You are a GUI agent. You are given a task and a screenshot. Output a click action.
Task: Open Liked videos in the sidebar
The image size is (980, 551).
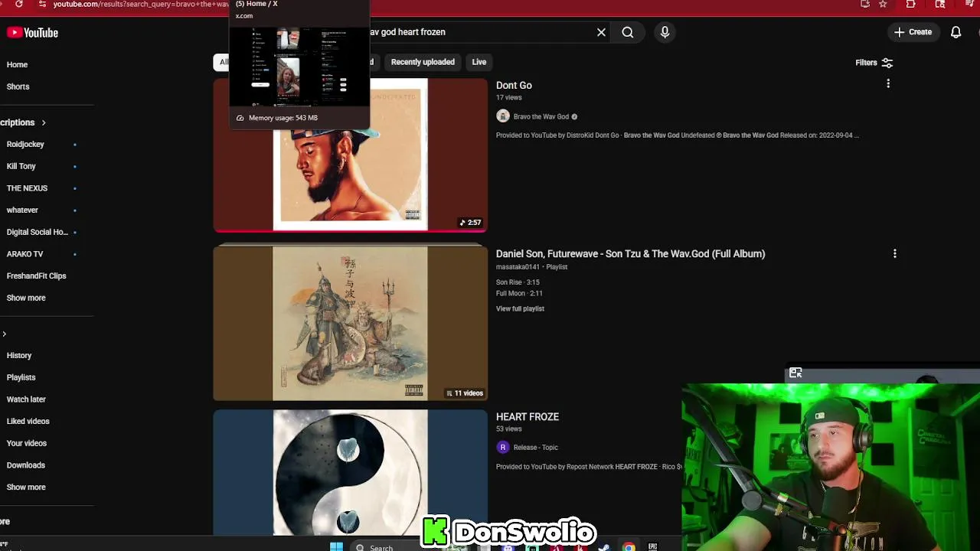pyautogui.click(x=28, y=421)
